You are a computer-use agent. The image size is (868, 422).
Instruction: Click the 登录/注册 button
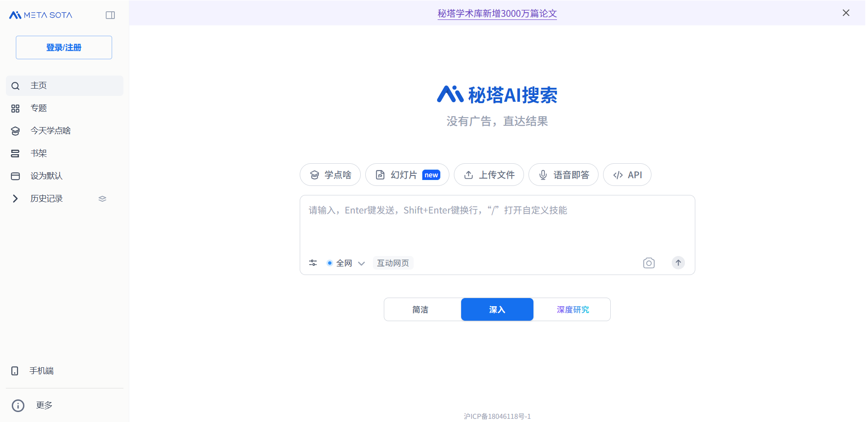click(x=63, y=47)
